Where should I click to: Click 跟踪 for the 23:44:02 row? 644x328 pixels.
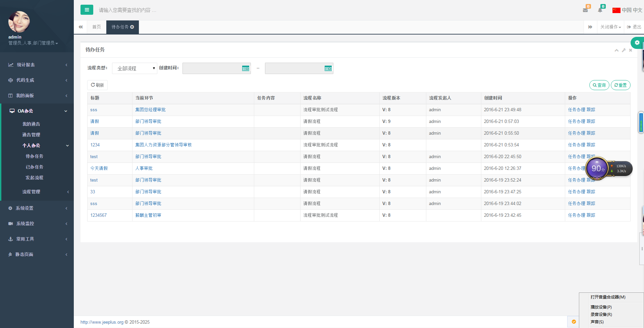591,203
